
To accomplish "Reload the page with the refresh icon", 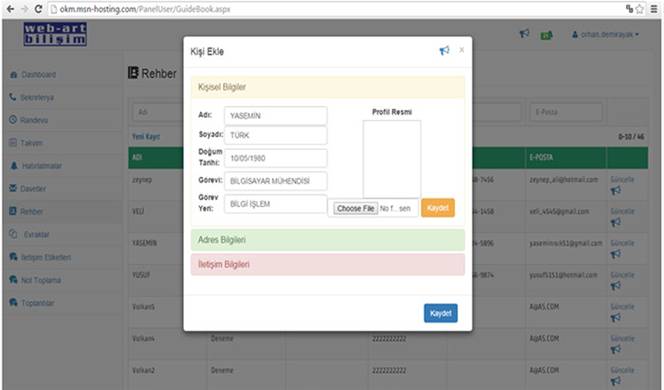I will 38,9.
